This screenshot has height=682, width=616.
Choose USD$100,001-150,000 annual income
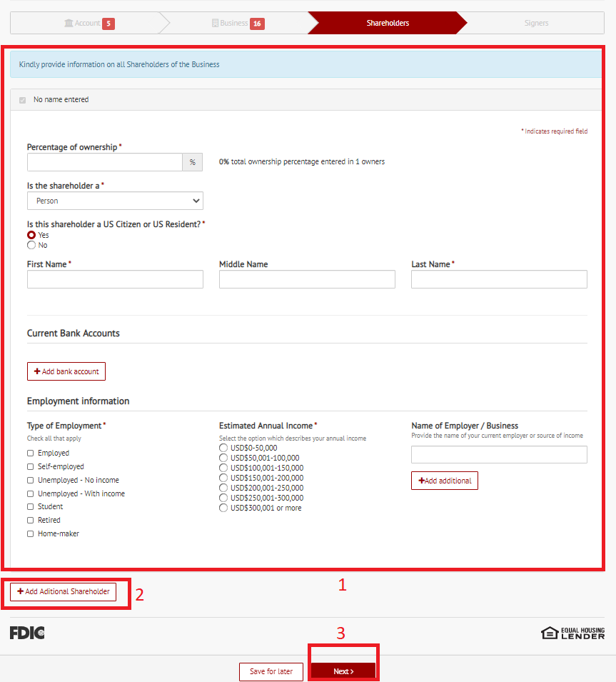coord(224,468)
